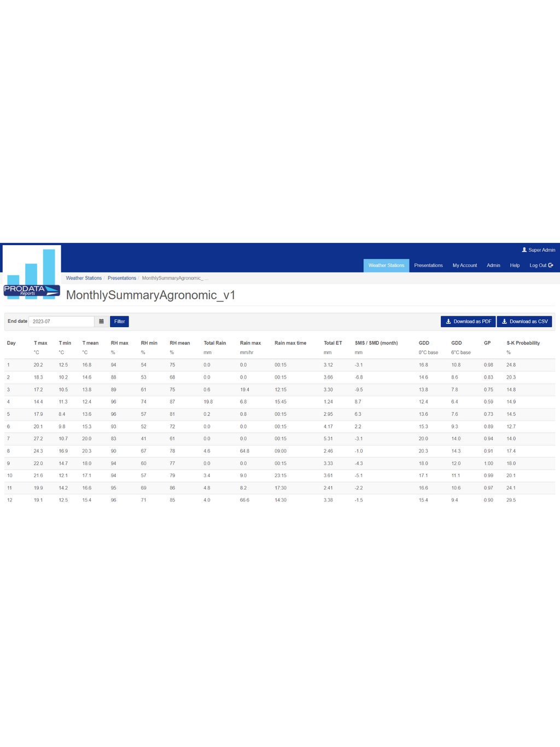This screenshot has height=747, width=560.
Task: Click the Super Admin user icon
Action: pos(524,250)
